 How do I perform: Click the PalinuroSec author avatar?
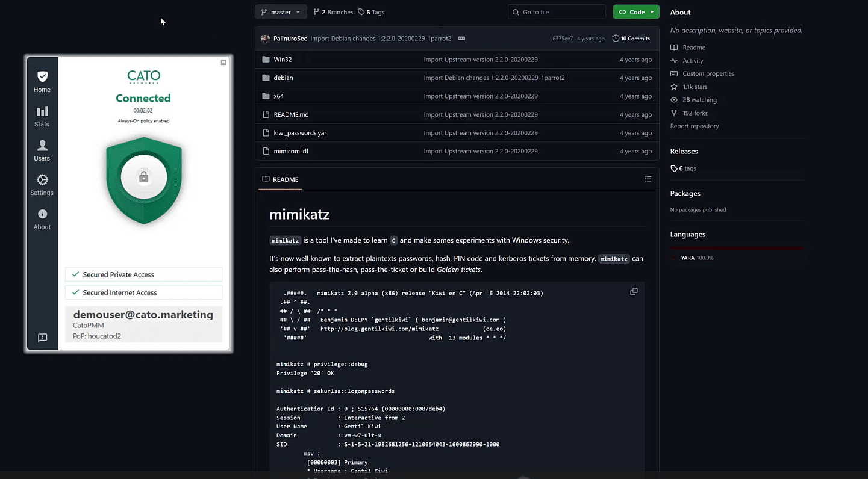point(266,39)
